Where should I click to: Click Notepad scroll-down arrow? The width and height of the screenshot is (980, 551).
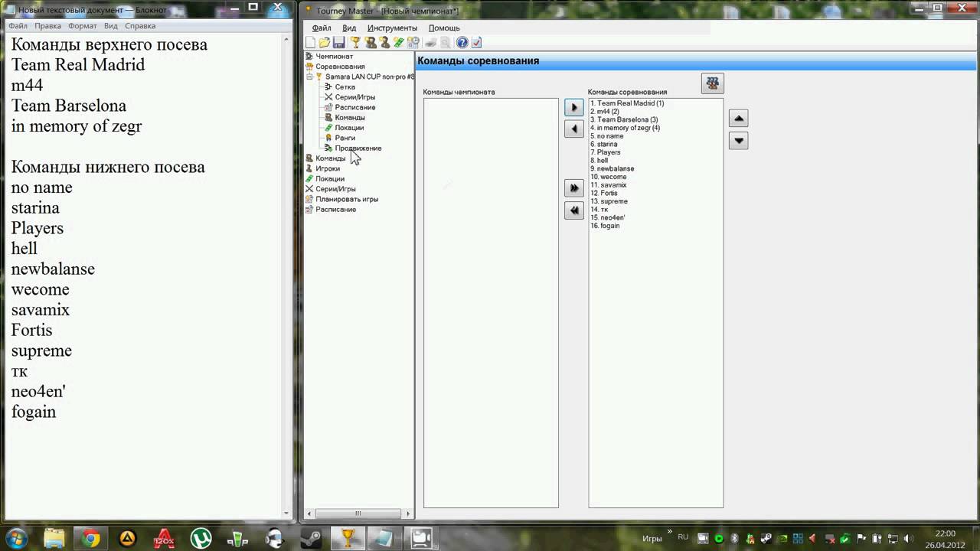288,514
